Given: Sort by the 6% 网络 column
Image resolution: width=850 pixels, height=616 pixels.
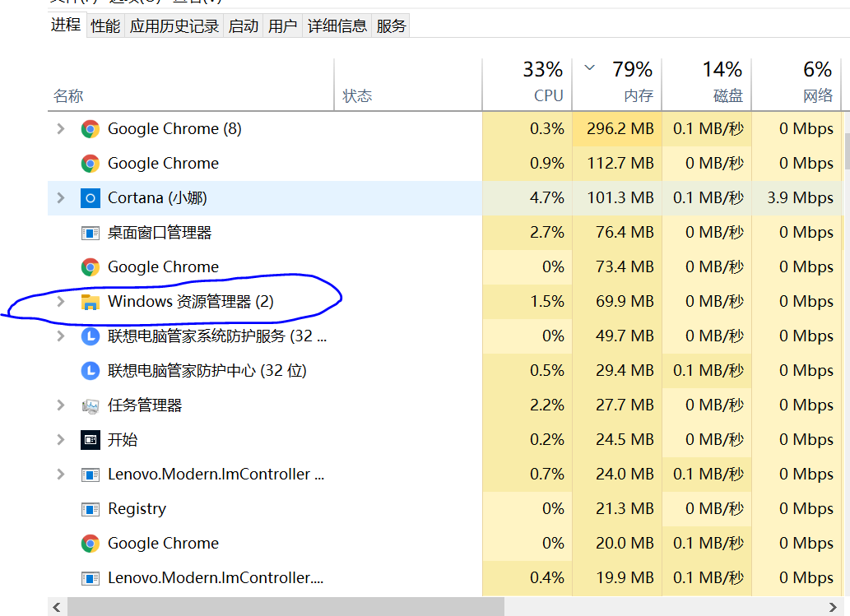Looking at the screenshot, I should tap(797, 85).
